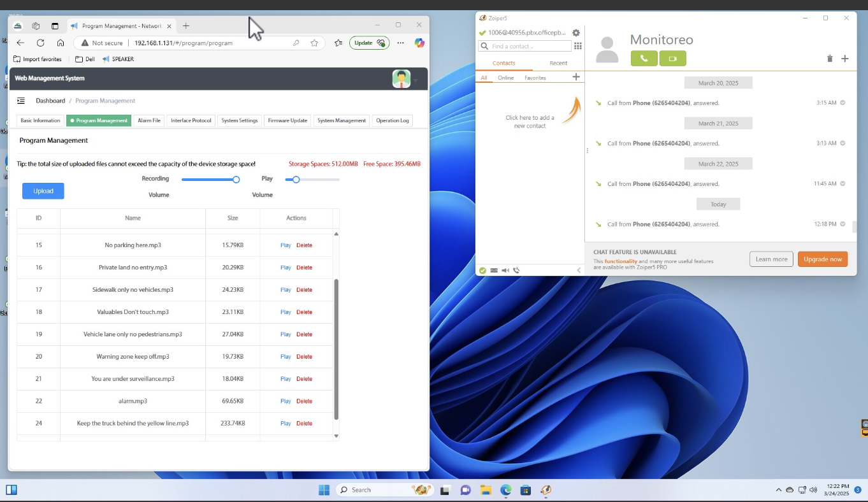Open the SPEAKER bookmark
The height and width of the screenshot is (502, 868).
pos(118,59)
